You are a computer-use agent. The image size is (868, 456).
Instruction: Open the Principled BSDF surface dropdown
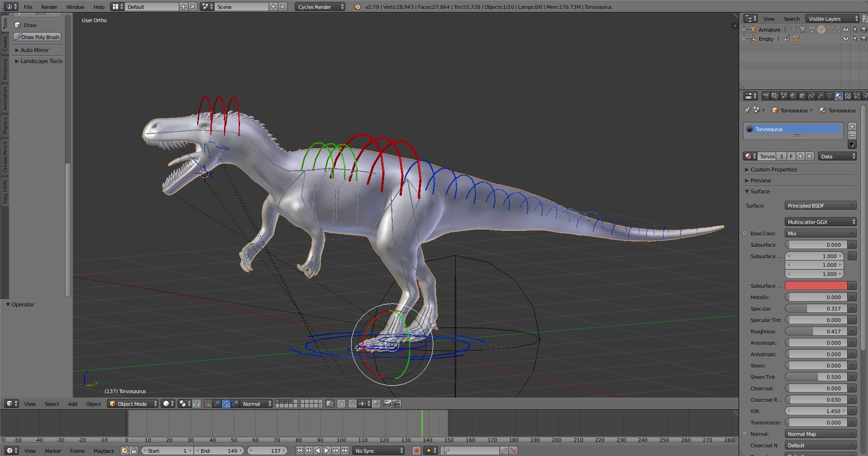point(821,206)
